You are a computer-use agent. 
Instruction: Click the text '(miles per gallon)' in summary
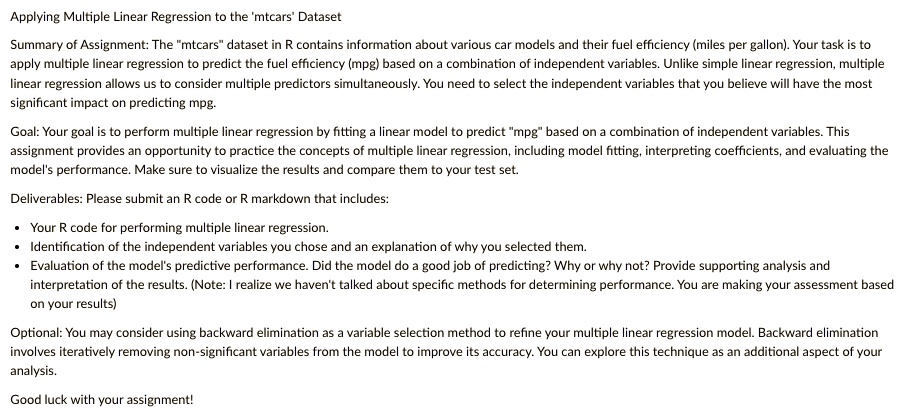click(740, 45)
